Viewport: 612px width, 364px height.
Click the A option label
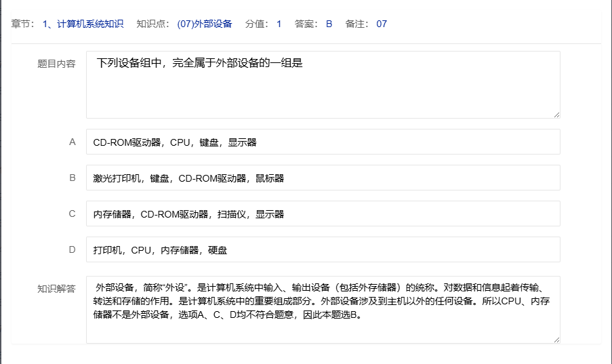tap(73, 142)
